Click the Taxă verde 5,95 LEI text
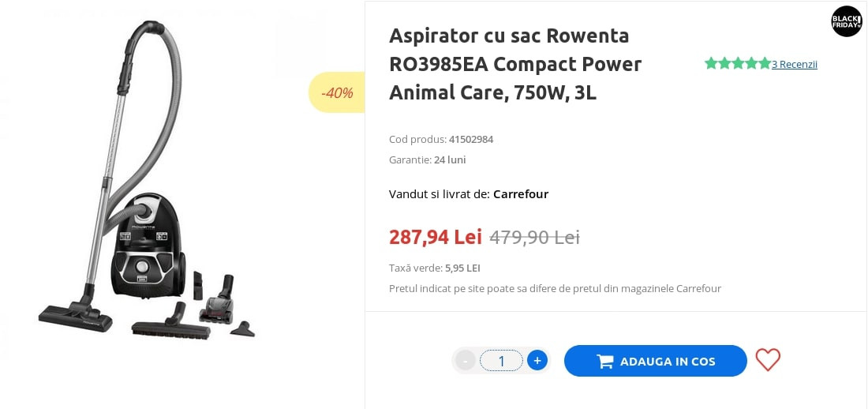The image size is (868, 409). [435, 268]
